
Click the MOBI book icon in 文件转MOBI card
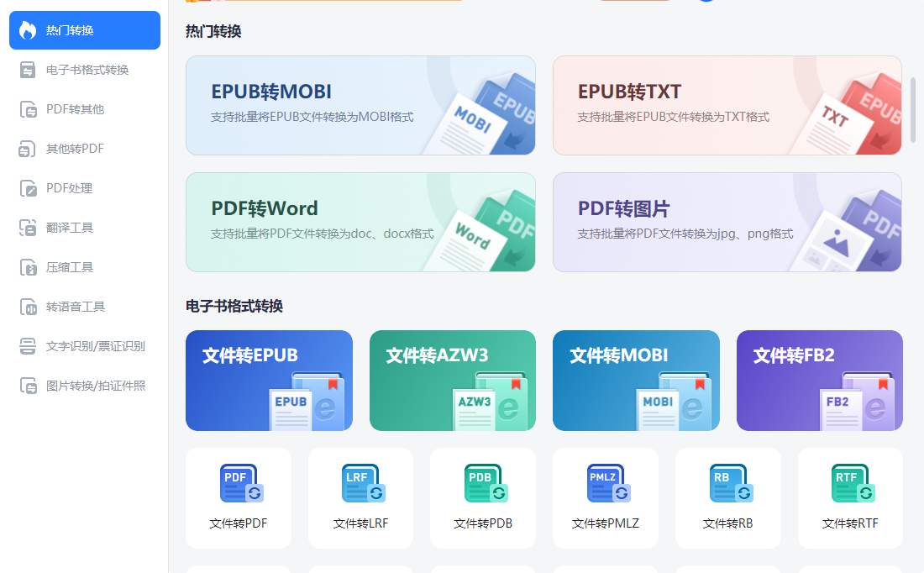coord(674,401)
